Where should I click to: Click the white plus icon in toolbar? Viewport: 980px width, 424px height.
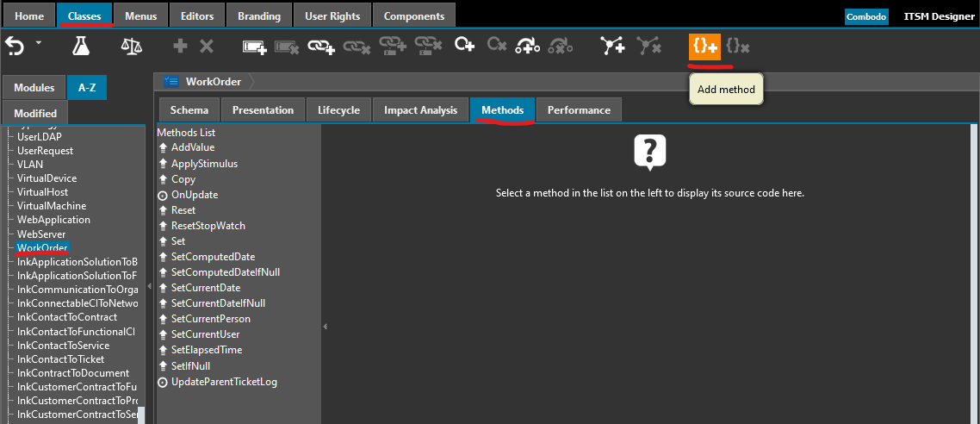[180, 47]
